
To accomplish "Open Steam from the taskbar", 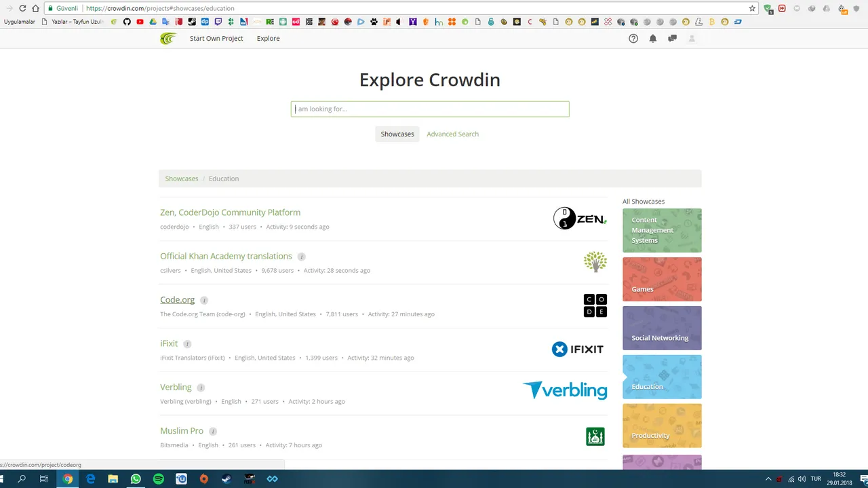I will pyautogui.click(x=226, y=478).
